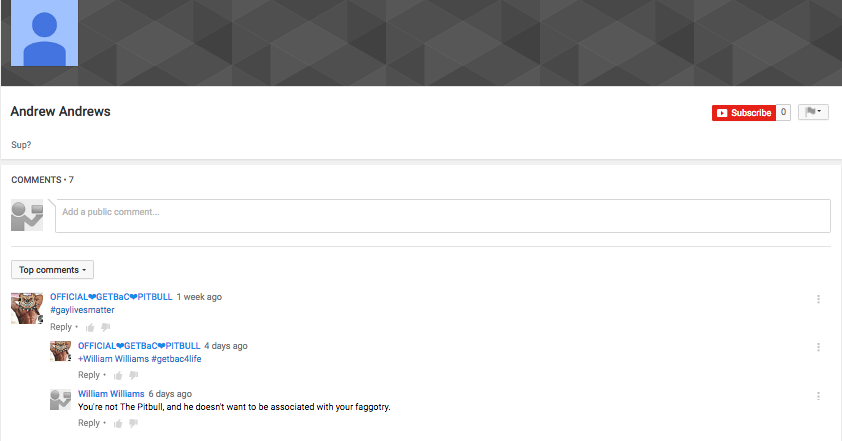Click the 6 days ago timestamp
Viewport: 842px width, 441px height.
(170, 394)
